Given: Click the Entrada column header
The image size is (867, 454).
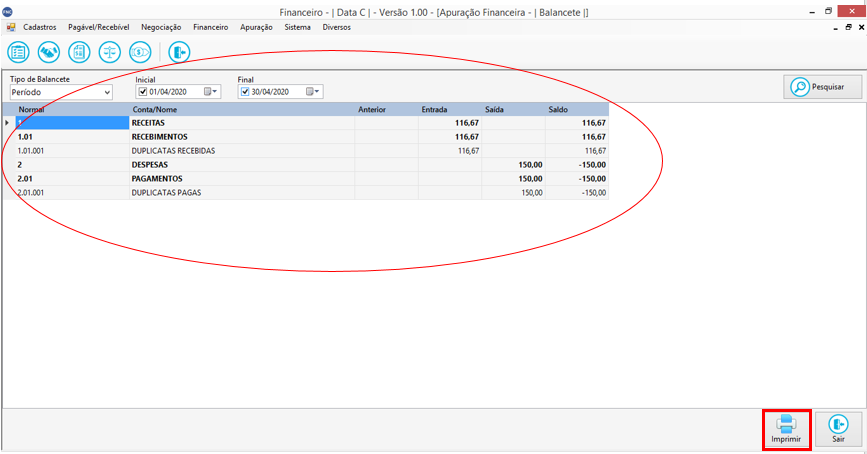Looking at the screenshot, I should tap(450, 109).
